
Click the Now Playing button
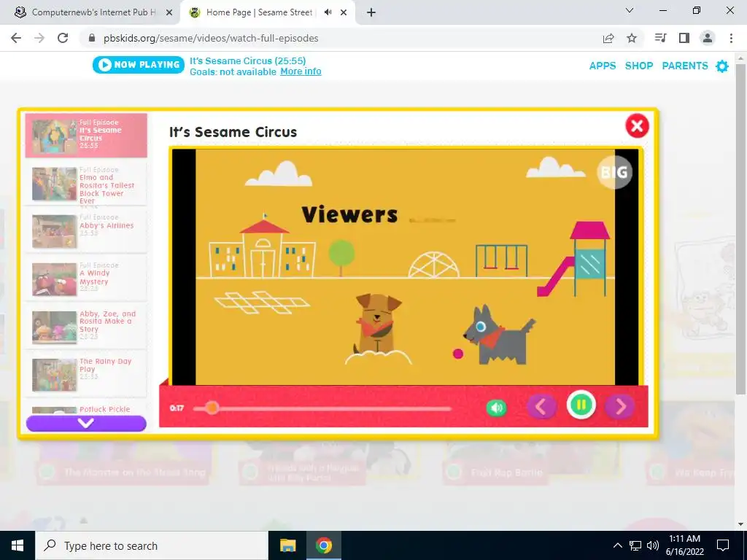[x=139, y=65]
